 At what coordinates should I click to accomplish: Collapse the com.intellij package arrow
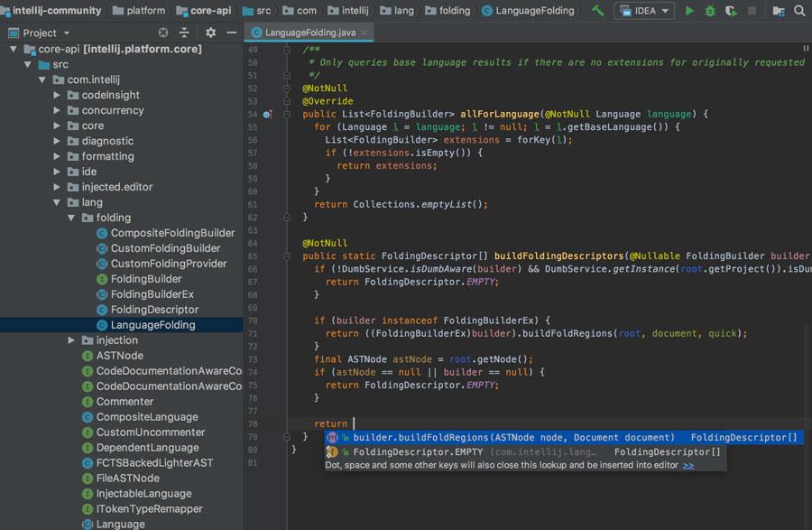pos(42,79)
